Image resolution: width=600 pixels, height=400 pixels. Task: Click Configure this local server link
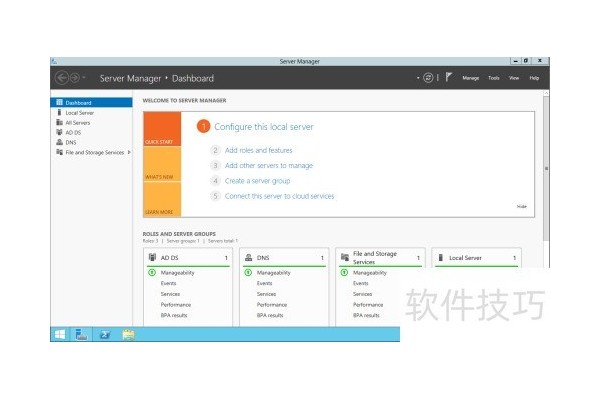pos(264,127)
